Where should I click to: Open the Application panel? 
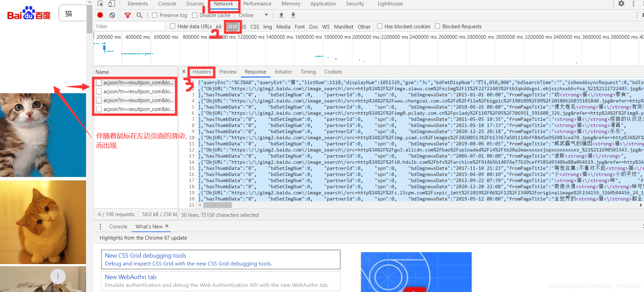click(x=323, y=4)
